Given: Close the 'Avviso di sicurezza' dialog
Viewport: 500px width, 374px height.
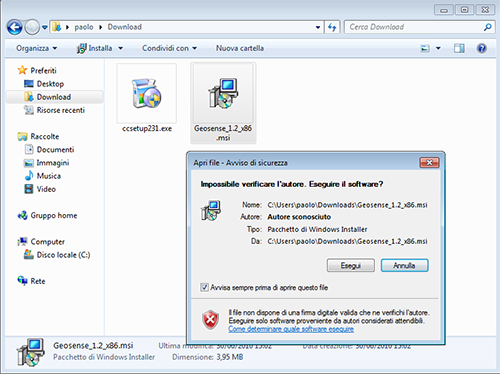Looking at the screenshot, I should click(x=429, y=163).
